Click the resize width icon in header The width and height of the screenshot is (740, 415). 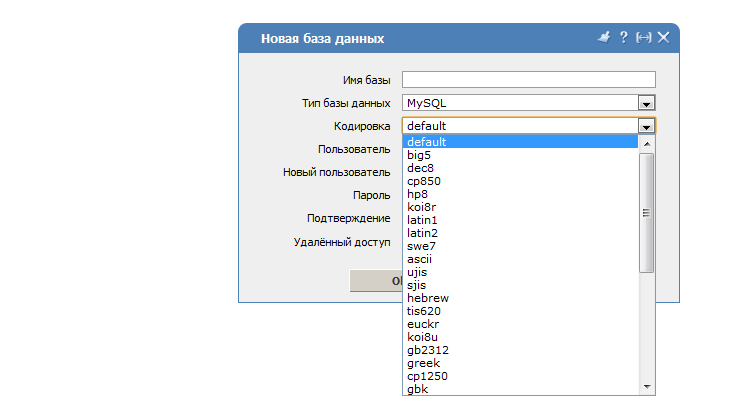tap(643, 37)
